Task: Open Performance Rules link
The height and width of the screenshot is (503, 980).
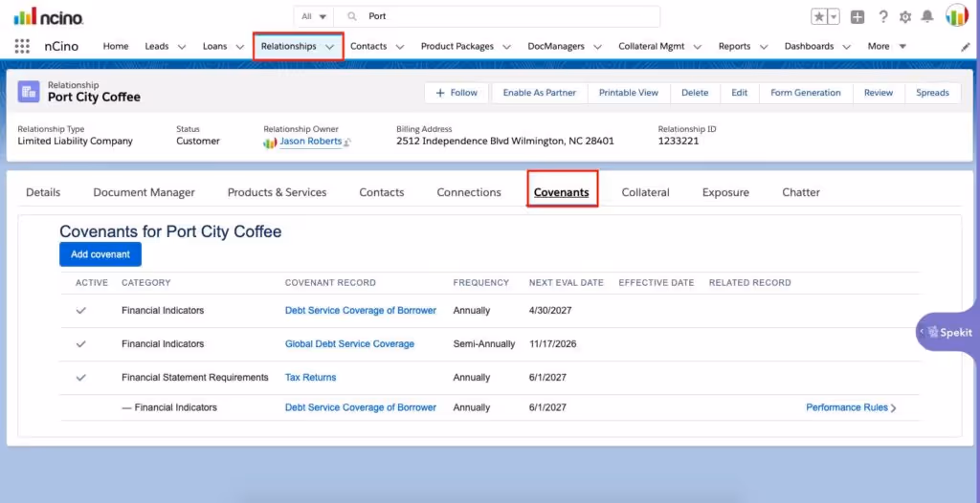Action: coord(851,407)
